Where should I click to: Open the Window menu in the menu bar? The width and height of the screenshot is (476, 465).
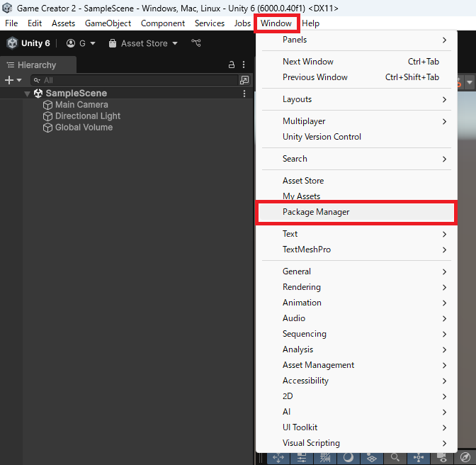(x=276, y=23)
